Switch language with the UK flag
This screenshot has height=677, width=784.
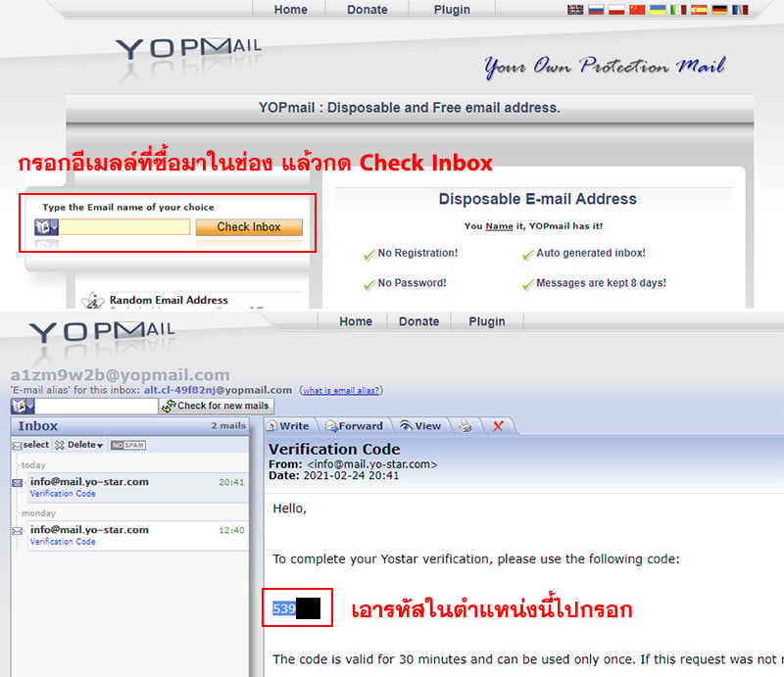point(575,10)
